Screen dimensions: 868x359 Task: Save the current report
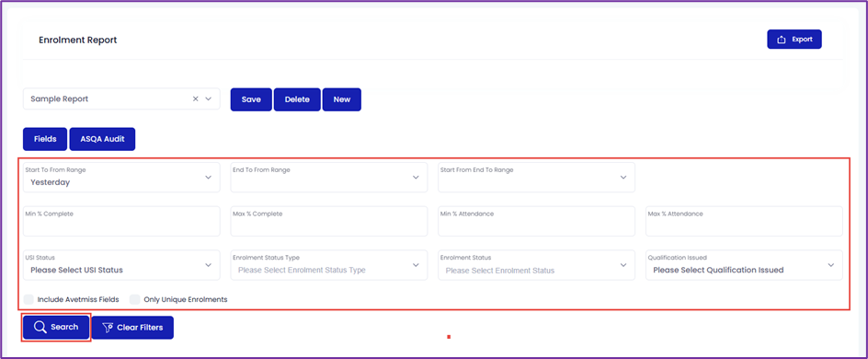[x=251, y=99]
